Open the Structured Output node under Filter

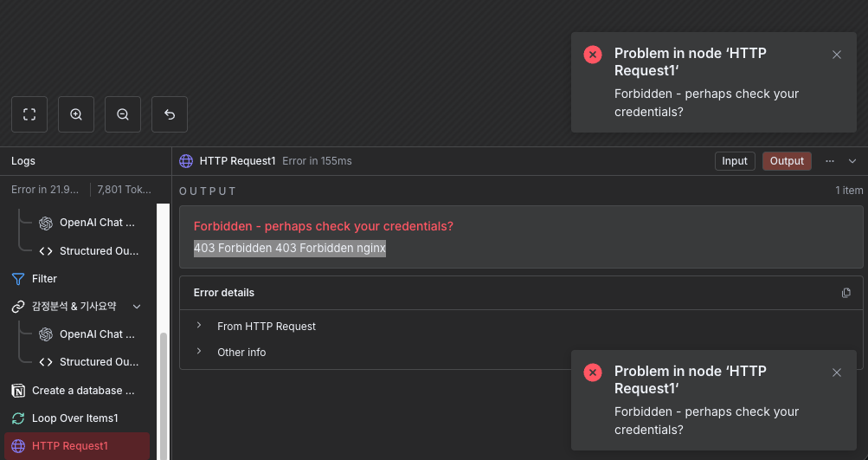[x=98, y=362]
